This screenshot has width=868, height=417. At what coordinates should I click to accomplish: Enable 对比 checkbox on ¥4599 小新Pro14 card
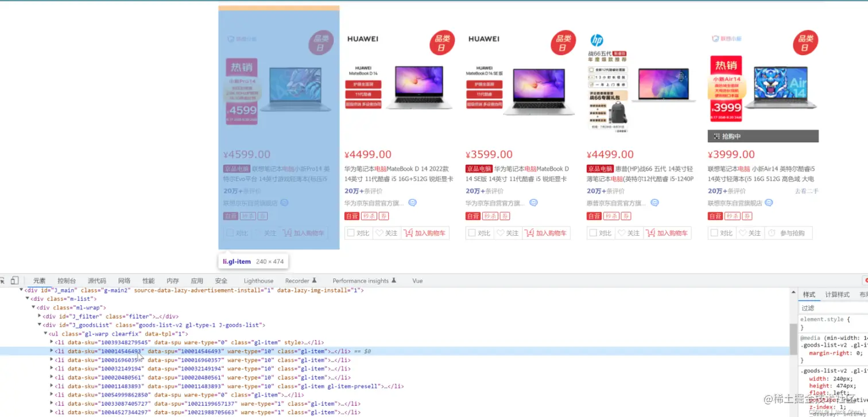230,233
